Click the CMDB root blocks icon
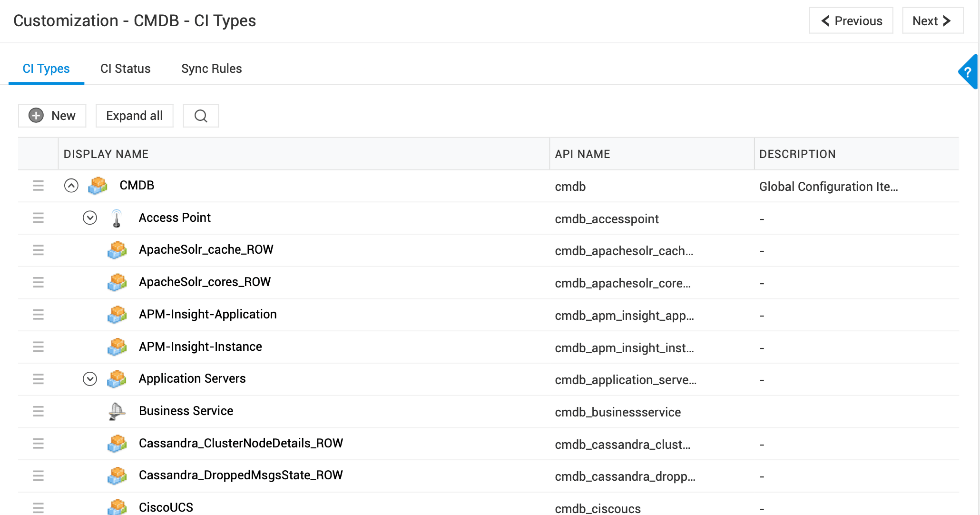 click(x=98, y=186)
